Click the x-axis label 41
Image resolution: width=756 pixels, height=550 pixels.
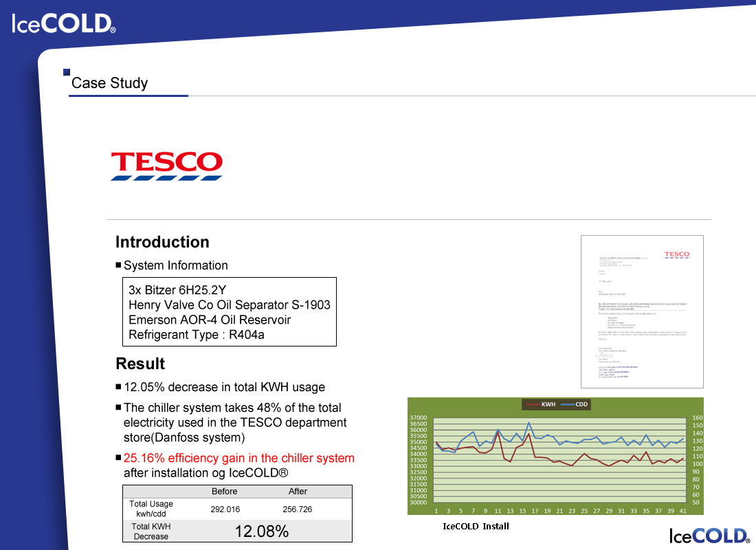tap(682, 510)
